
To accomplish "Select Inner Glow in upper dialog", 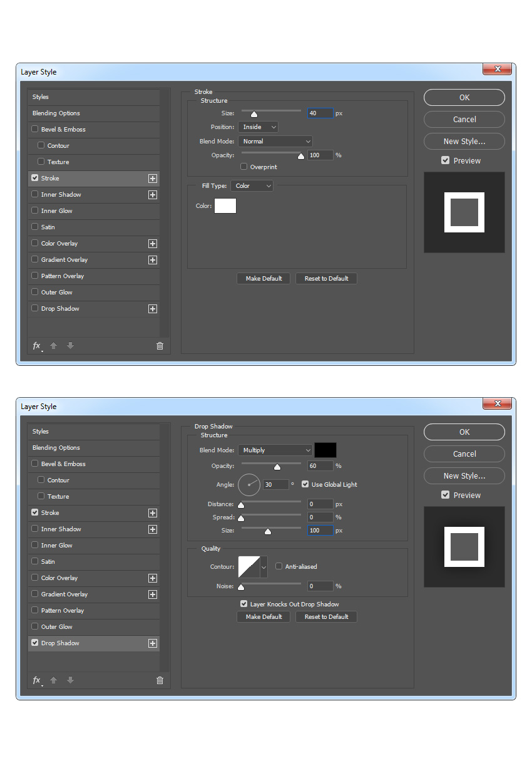I will [93, 211].
